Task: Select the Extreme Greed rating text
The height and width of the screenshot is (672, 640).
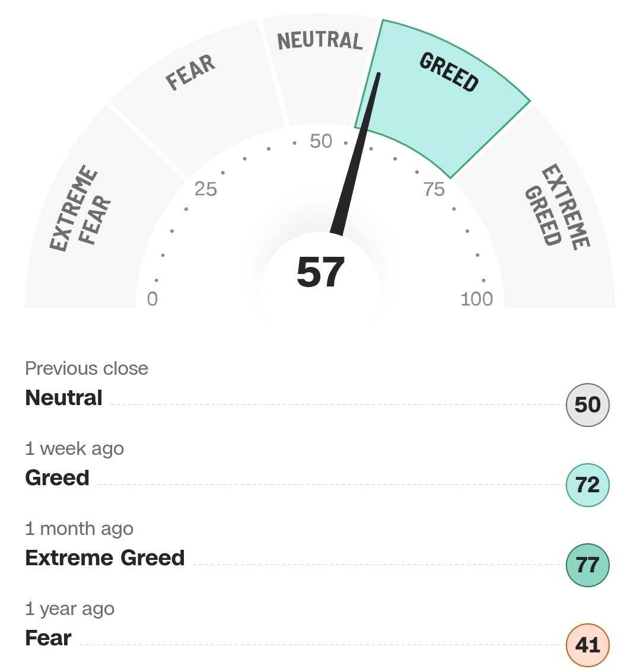Action: (x=104, y=558)
